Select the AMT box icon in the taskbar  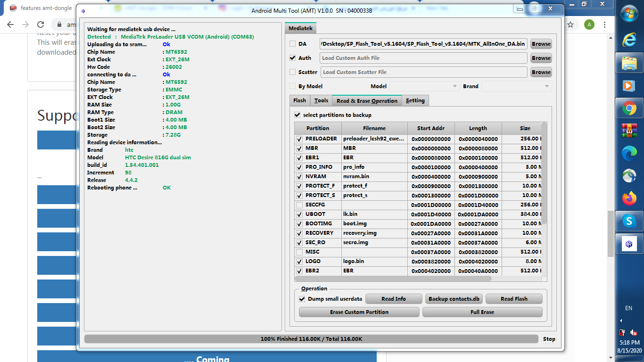click(x=629, y=244)
